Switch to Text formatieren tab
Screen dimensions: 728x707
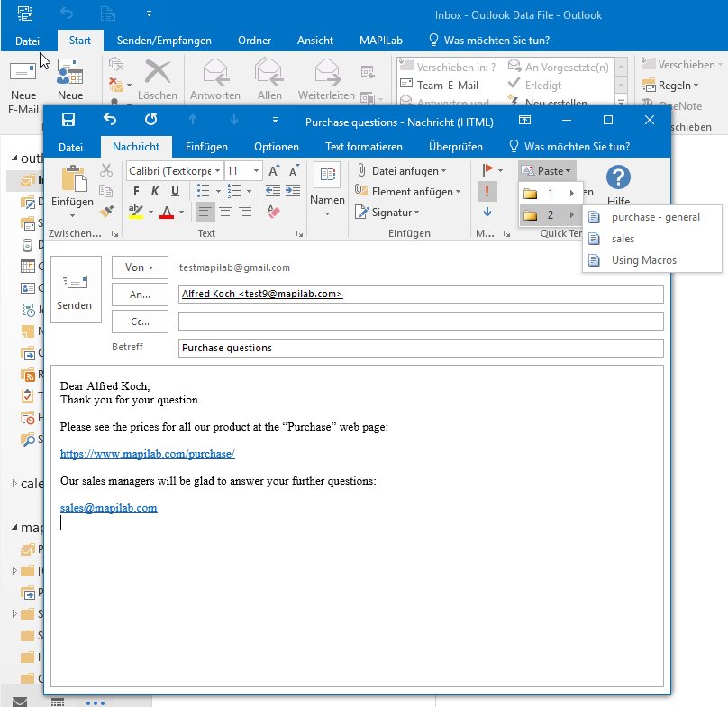pyautogui.click(x=363, y=147)
